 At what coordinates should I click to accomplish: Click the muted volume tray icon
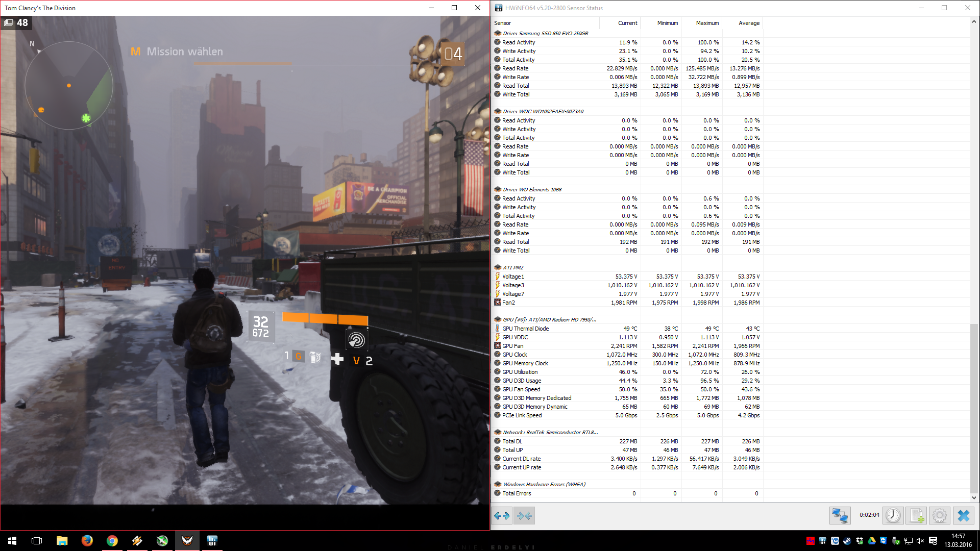tap(921, 541)
